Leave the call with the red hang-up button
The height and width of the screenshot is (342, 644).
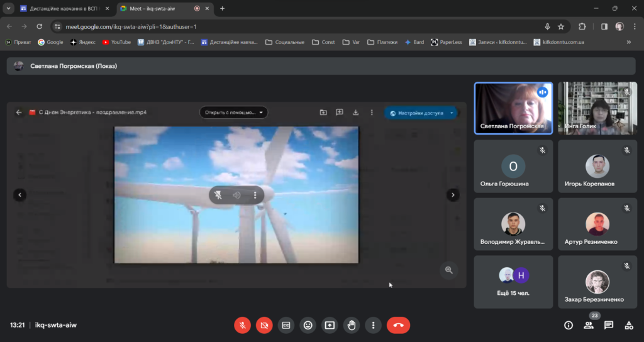[x=398, y=325]
